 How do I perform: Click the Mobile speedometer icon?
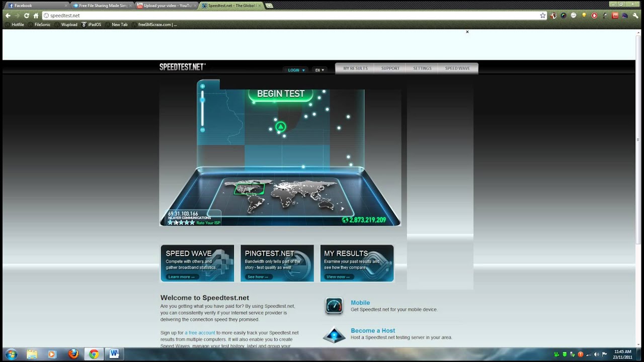(334, 306)
